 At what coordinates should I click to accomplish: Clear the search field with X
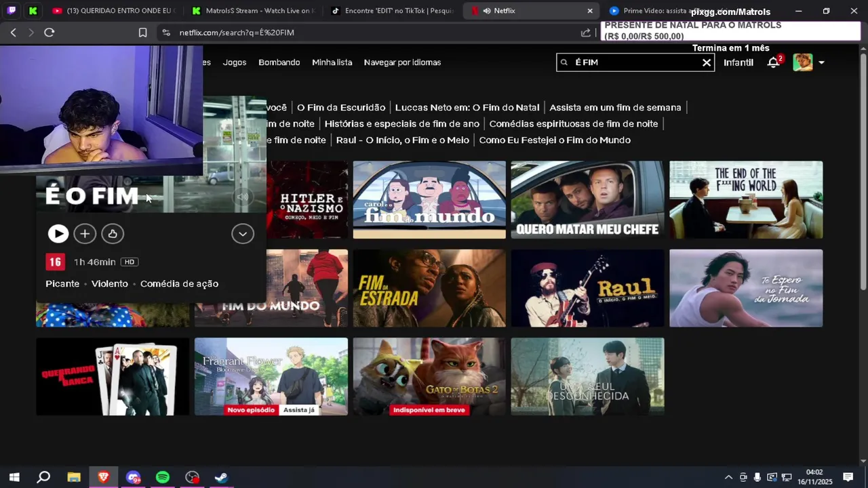[707, 62]
